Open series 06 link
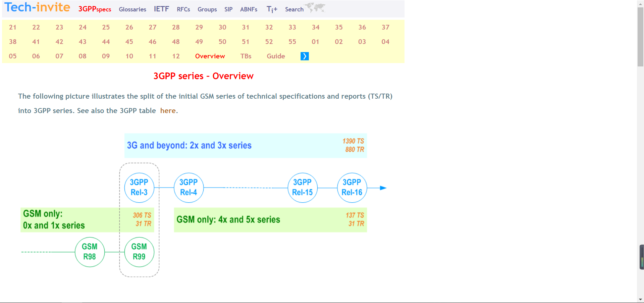The image size is (644, 303). (x=36, y=56)
